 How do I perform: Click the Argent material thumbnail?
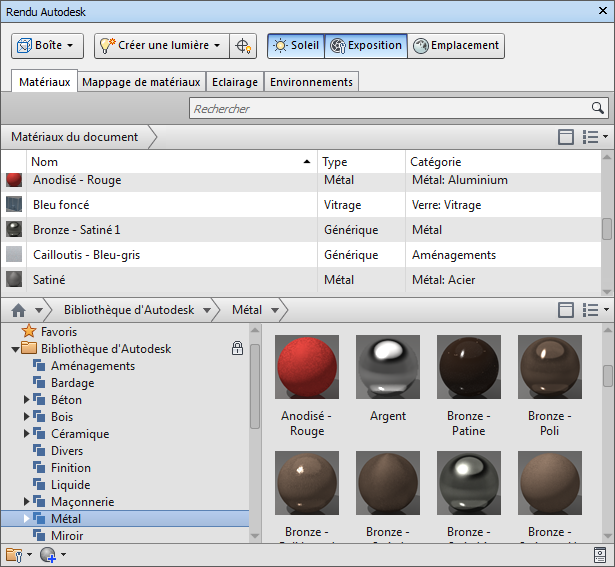388,367
